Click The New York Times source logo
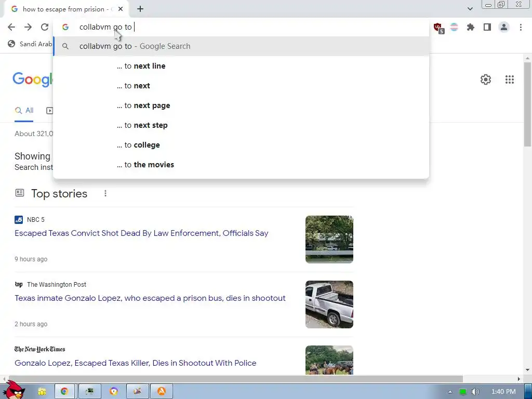 click(39, 349)
